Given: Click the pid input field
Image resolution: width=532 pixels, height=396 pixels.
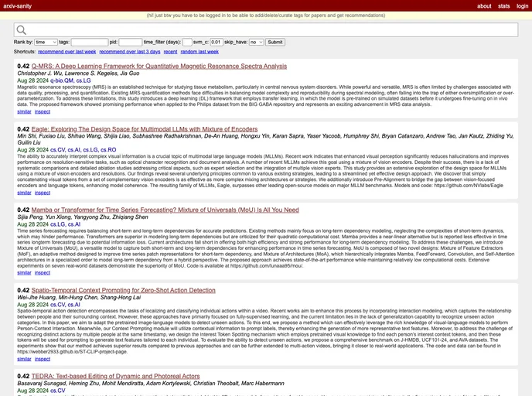Looking at the screenshot, I should point(130,42).
